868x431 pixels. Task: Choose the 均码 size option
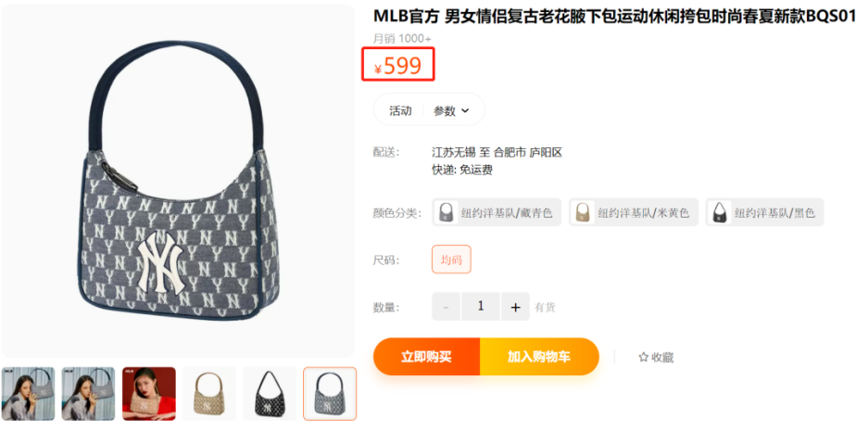click(451, 260)
